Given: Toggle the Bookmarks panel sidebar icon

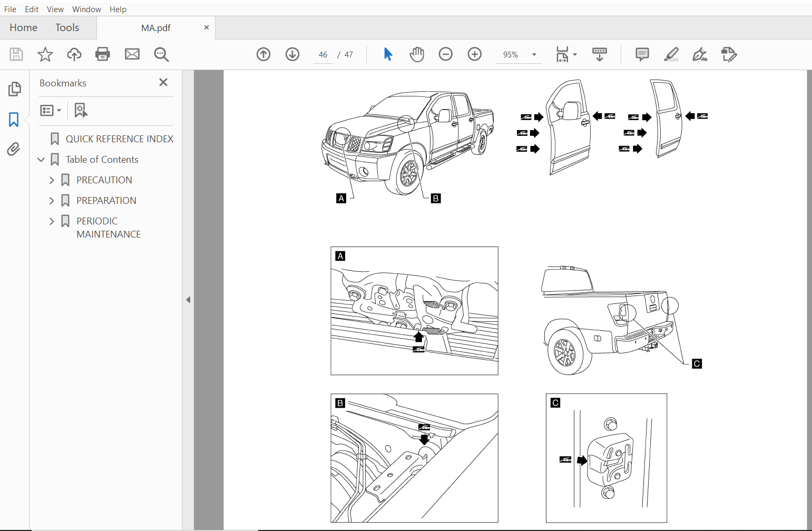Looking at the screenshot, I should tap(14, 120).
